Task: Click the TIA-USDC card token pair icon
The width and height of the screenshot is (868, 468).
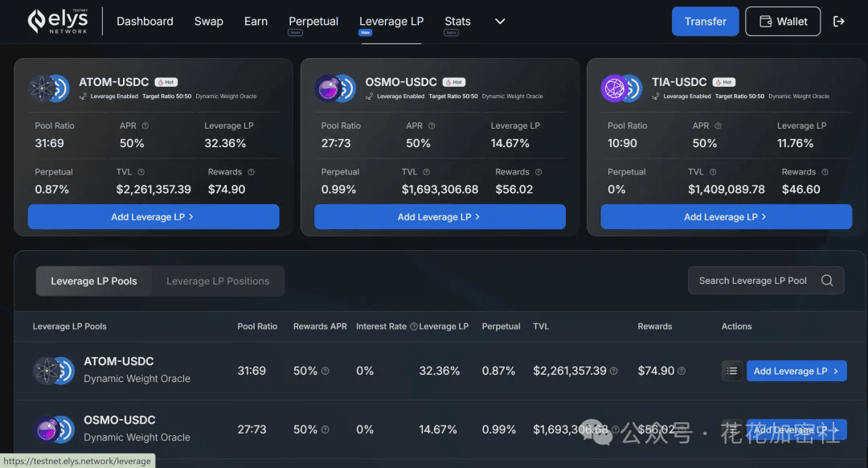Action: coord(622,88)
